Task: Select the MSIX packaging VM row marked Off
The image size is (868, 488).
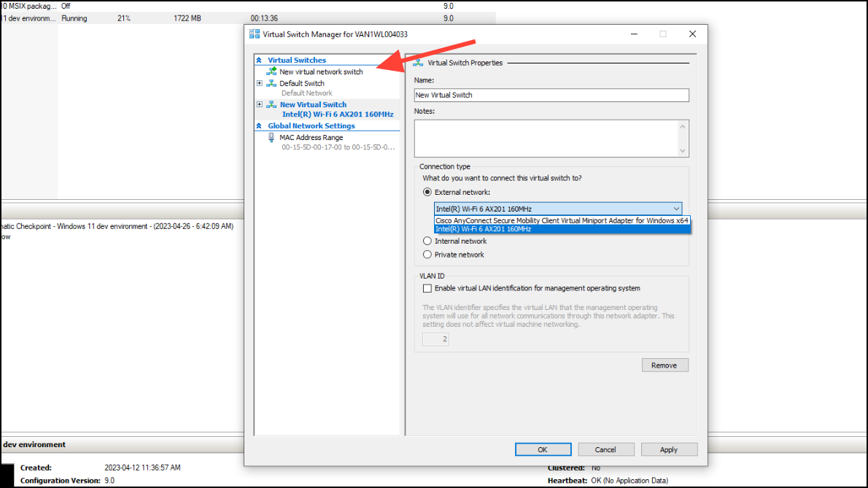Action: pyautogui.click(x=248, y=6)
